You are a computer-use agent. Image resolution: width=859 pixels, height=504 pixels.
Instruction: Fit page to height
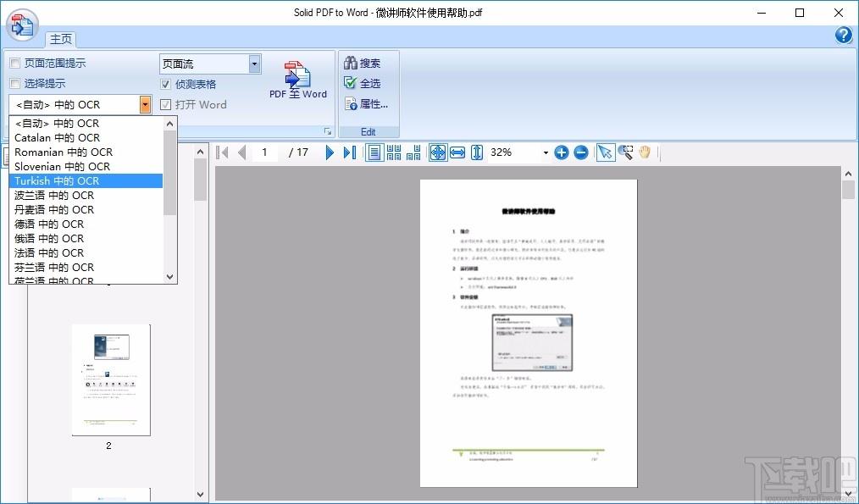[x=477, y=152]
